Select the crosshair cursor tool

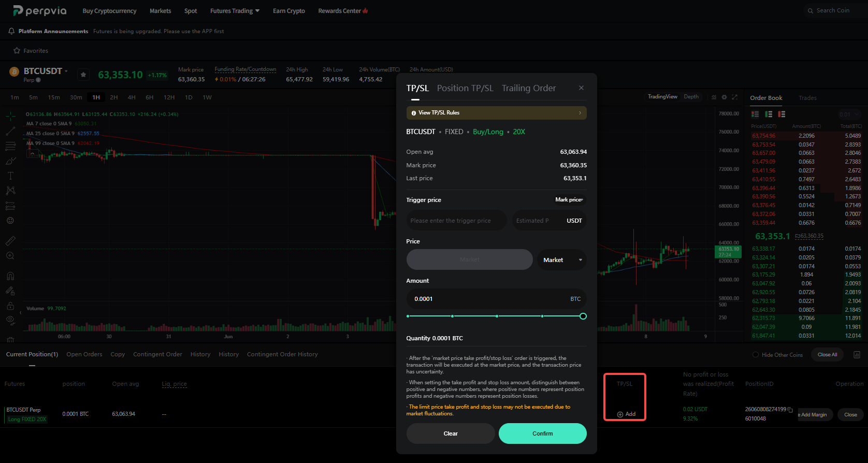pyautogui.click(x=10, y=116)
